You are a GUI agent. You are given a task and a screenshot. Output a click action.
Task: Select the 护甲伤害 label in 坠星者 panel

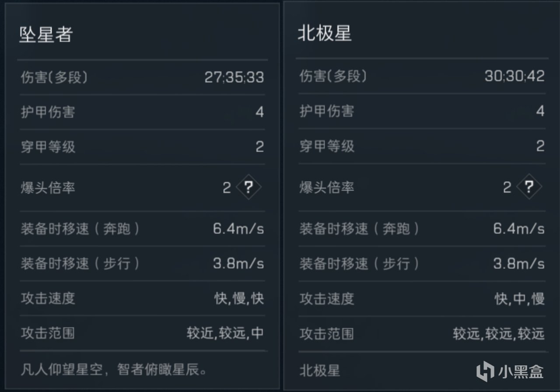[x=48, y=112]
